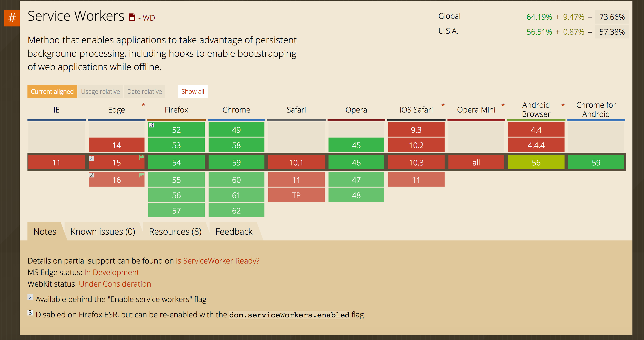Click the 'Date relative' view option

tap(145, 91)
